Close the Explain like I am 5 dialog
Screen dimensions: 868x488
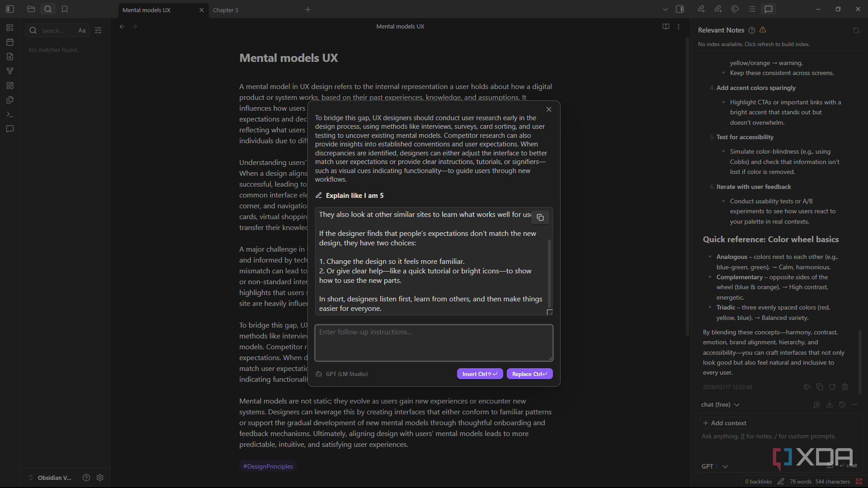point(549,109)
